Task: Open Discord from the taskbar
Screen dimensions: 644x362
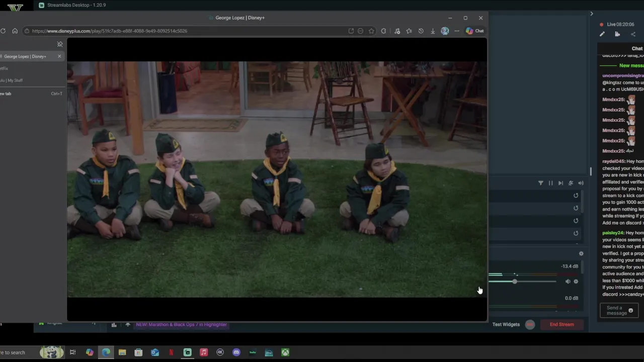Action: 236,352
